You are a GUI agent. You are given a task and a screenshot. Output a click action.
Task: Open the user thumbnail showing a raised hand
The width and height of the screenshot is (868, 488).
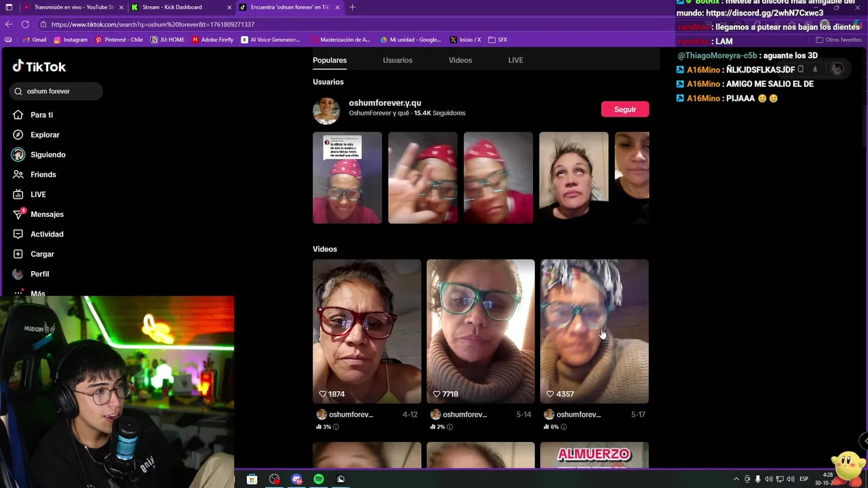pyautogui.click(x=422, y=178)
